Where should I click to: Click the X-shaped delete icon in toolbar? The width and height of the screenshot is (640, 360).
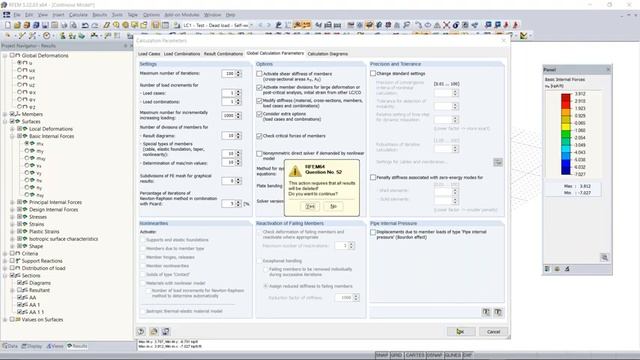click(x=447, y=25)
